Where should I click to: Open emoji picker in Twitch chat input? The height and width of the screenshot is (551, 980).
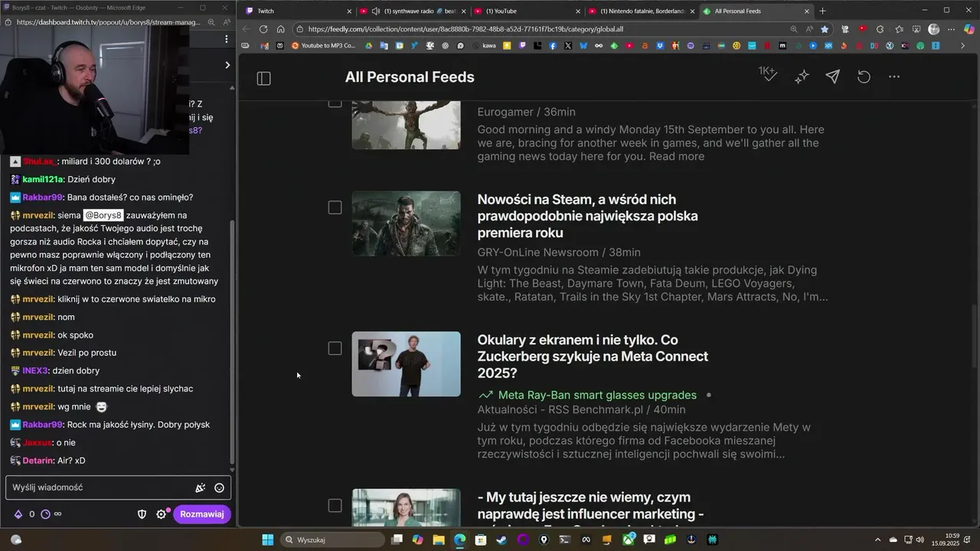tap(219, 487)
